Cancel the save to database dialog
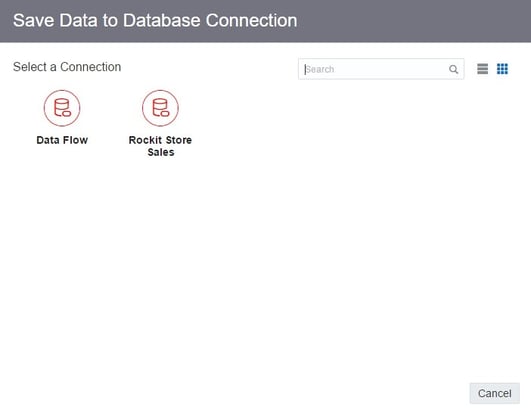531x413 pixels. click(494, 393)
